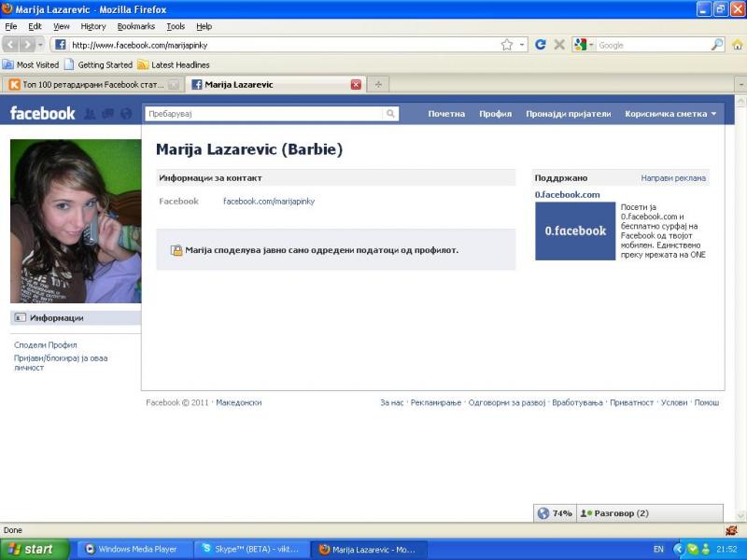Image resolution: width=747 pixels, height=560 pixels.
Task: Change language via Македонски footer link
Action: 239,402
